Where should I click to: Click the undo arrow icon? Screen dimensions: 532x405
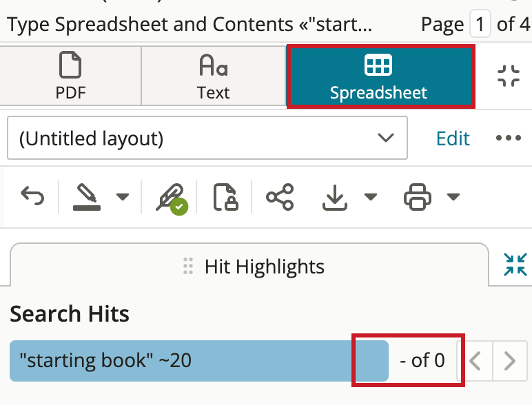coord(32,196)
